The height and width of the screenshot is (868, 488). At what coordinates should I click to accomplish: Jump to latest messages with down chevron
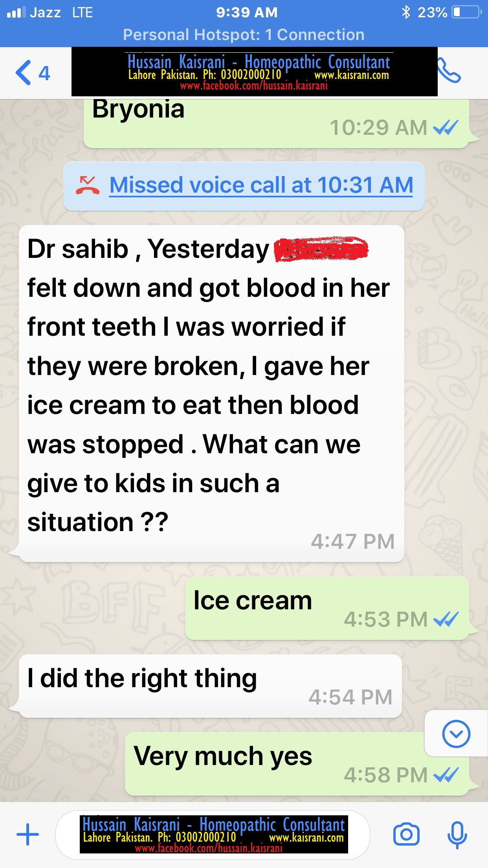tap(456, 734)
